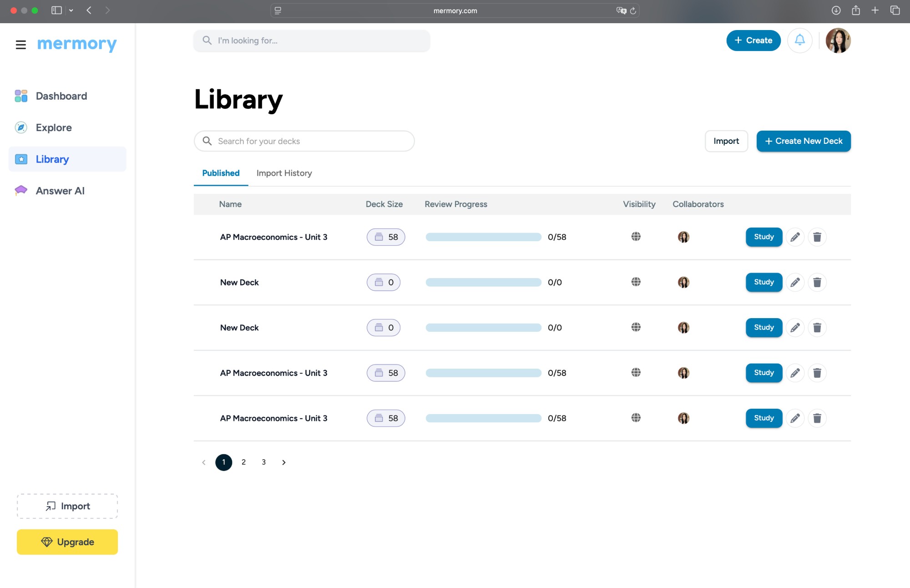Toggle globe visibility on first AP Macroeconomics deck
Viewport: 910px width, 588px height.
[636, 237]
